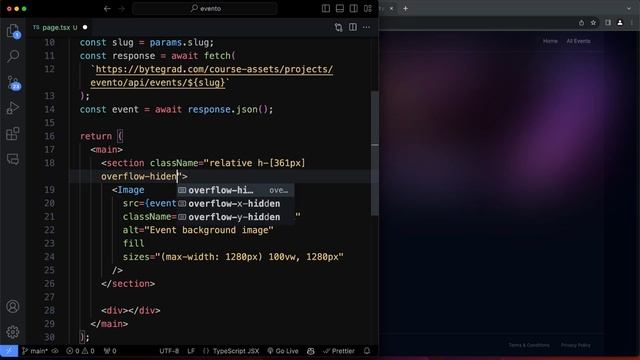Screen dimensions: 640x360
Task: Open the notifications bell icon
Action: [x=367, y=351]
